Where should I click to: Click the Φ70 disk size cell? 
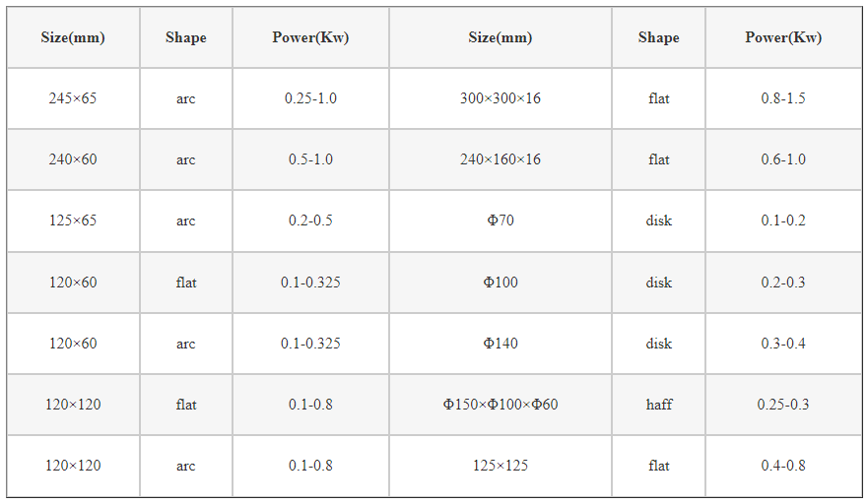point(500,220)
